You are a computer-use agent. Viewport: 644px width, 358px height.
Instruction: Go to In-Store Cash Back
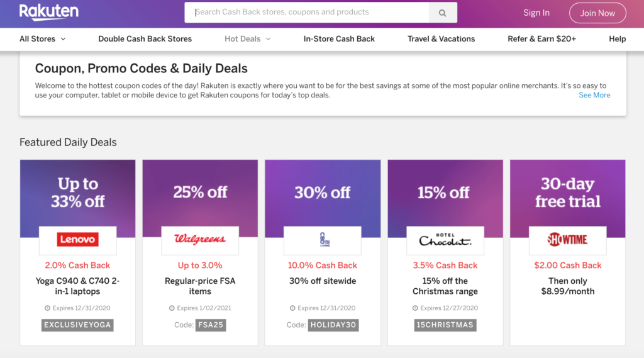pyautogui.click(x=339, y=38)
